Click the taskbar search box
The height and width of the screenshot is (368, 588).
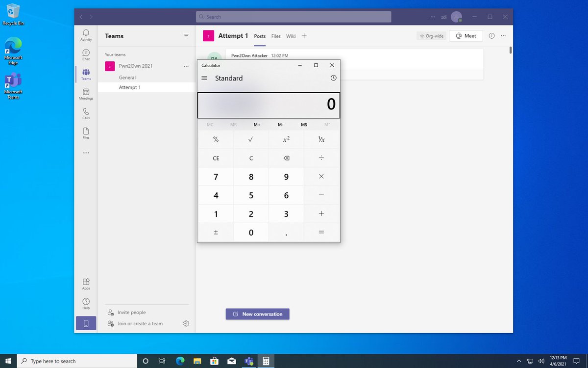point(77,361)
